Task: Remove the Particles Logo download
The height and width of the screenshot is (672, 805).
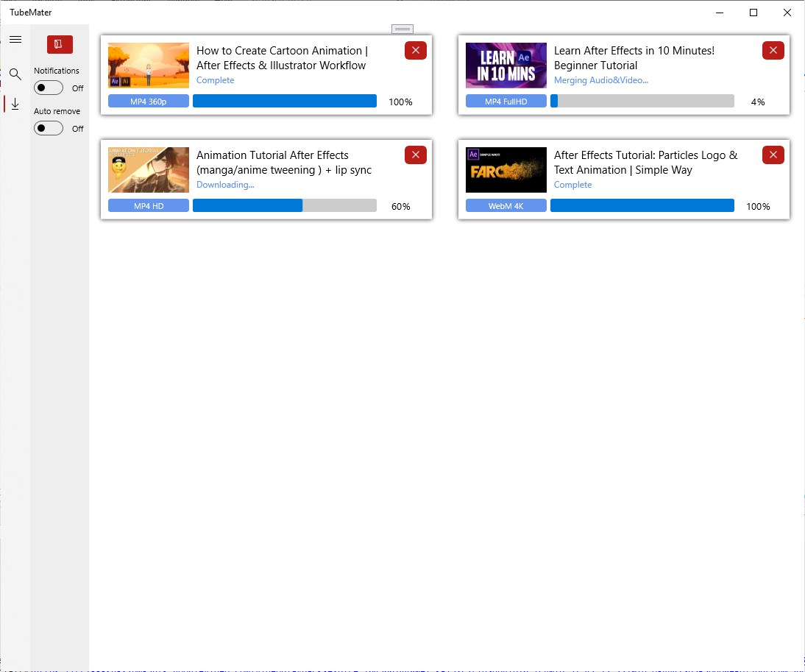Action: pos(773,155)
